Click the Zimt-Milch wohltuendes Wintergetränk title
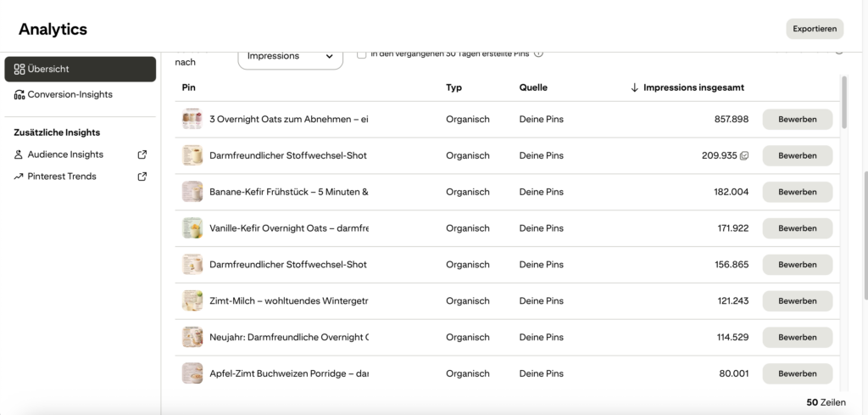Image resolution: width=868 pixels, height=415 pixels. coord(289,301)
